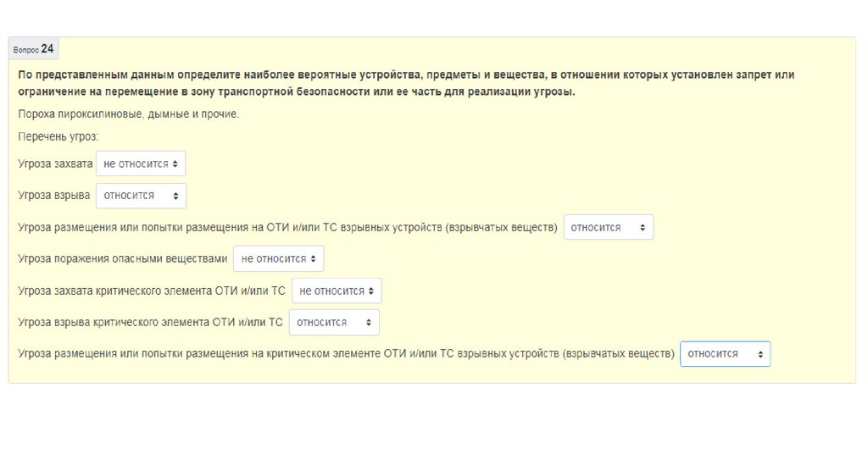This screenshot has height=471, width=868.
Task: Expand dropdown for размещения на критическом элементе
Action: point(725,354)
